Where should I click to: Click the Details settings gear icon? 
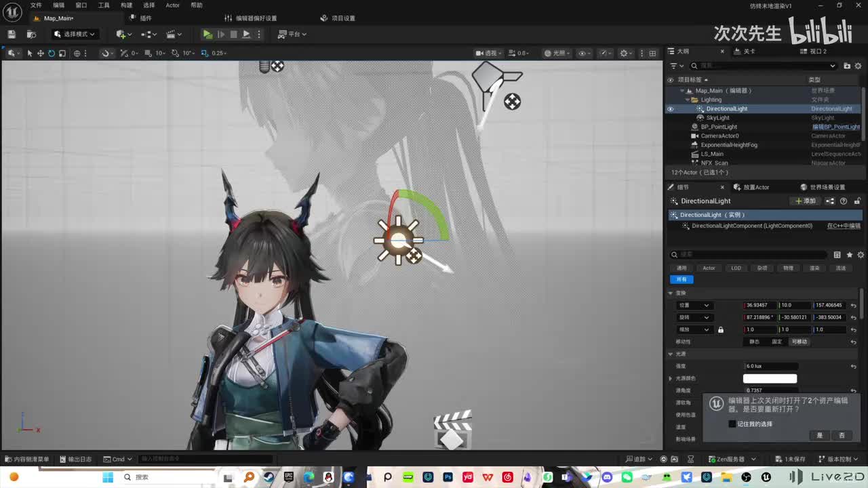861,255
